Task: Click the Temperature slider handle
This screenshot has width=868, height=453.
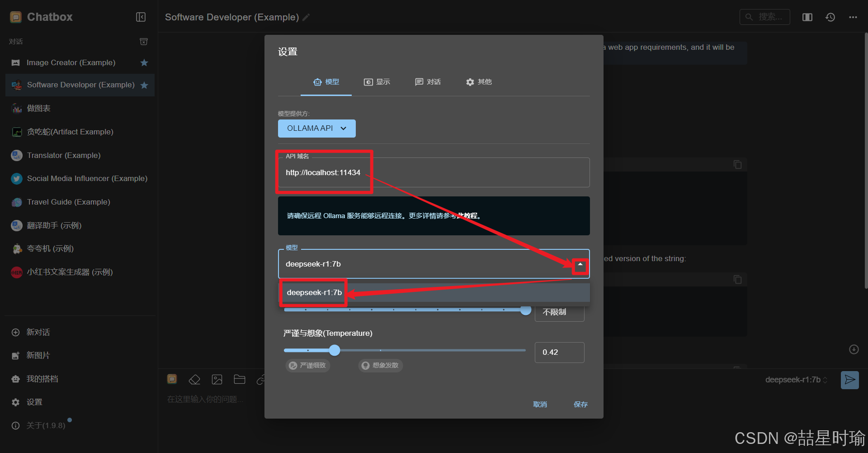Action: [x=335, y=350]
